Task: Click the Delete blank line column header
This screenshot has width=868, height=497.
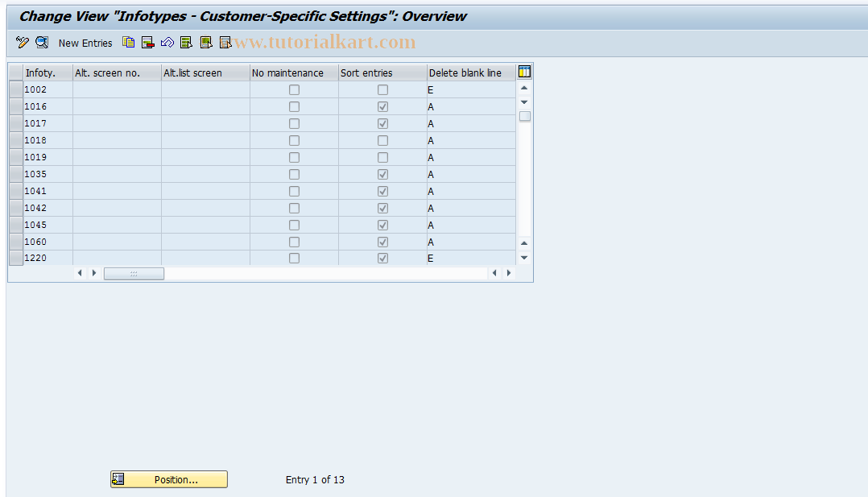Action: pyautogui.click(x=471, y=72)
